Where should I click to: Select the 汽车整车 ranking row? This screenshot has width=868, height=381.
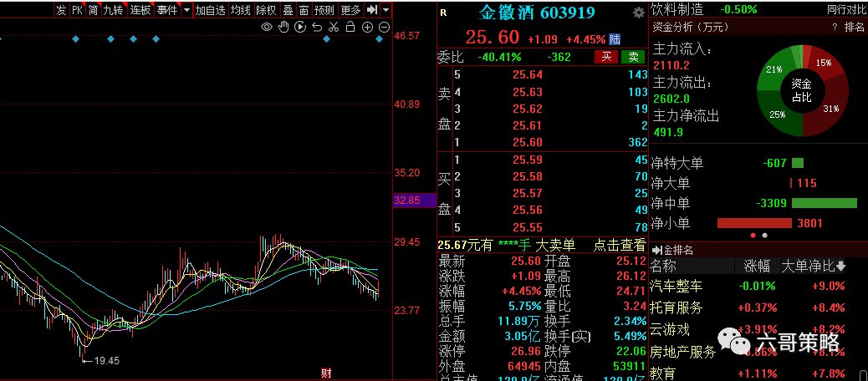[x=758, y=287]
